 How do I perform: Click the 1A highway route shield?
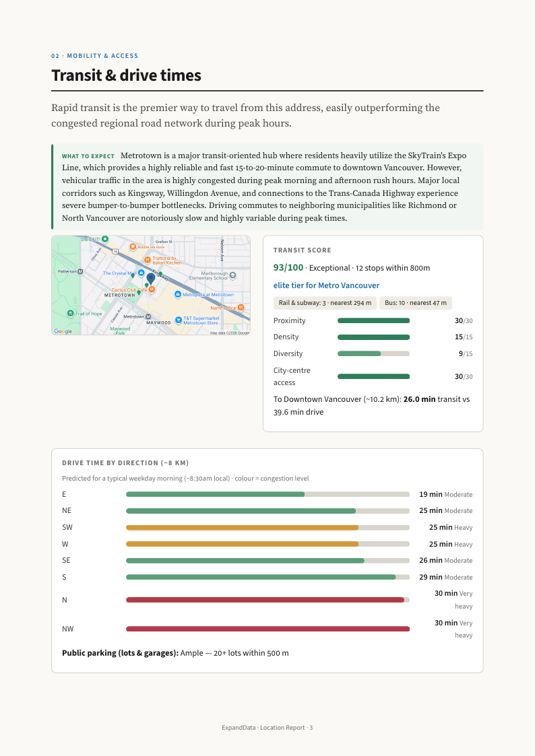pos(115,251)
